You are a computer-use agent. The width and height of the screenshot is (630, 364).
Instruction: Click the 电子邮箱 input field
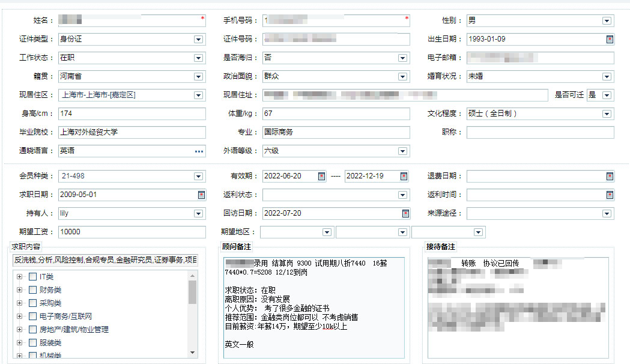point(540,58)
